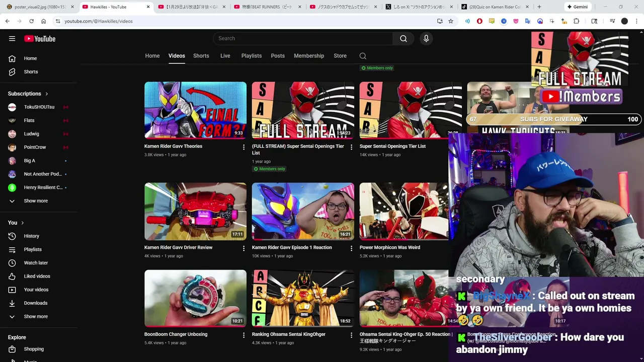Open options for Kamen Rider Gavv Driver Review

pos(244,248)
